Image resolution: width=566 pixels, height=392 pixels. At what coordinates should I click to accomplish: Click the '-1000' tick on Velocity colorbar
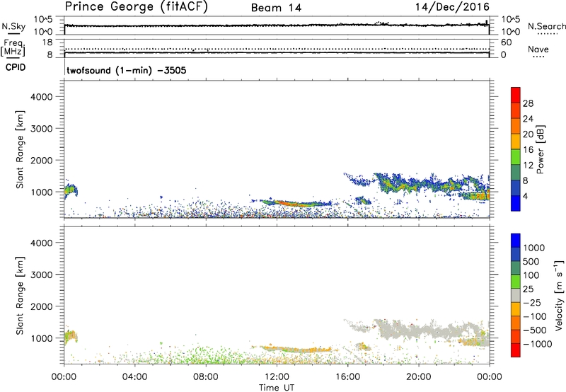[538, 344]
